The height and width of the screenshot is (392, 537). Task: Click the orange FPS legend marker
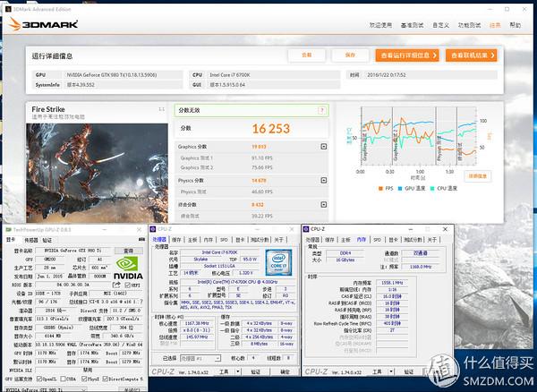tap(380, 188)
